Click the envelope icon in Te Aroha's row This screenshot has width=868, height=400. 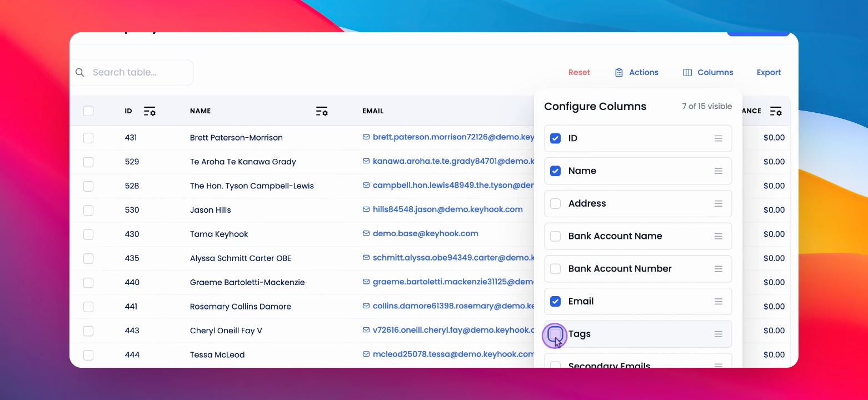click(366, 161)
